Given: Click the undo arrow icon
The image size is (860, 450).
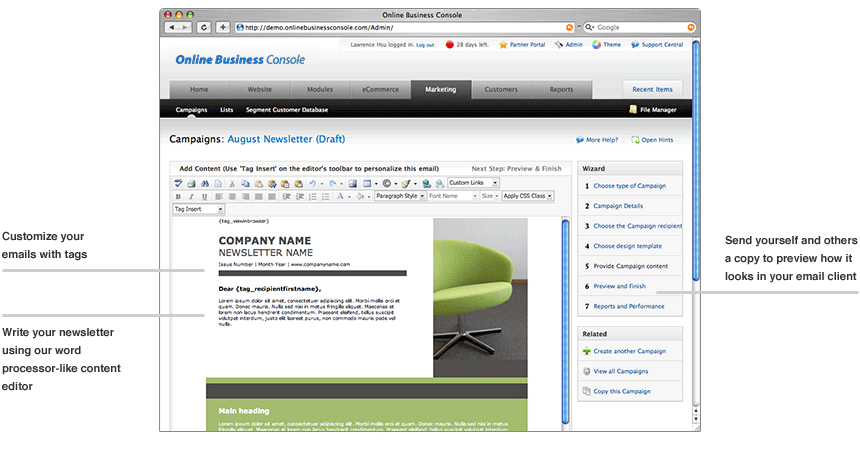Looking at the screenshot, I should pyautogui.click(x=313, y=184).
